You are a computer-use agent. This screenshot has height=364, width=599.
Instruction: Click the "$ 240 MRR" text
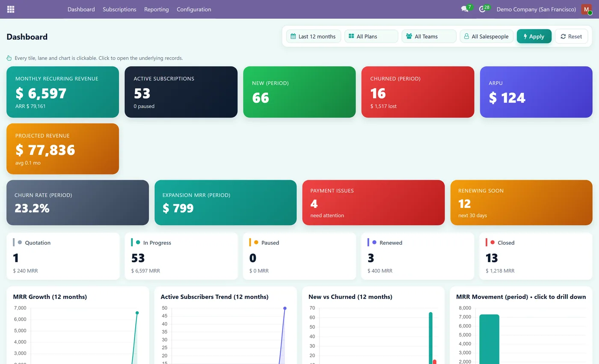pos(26,271)
